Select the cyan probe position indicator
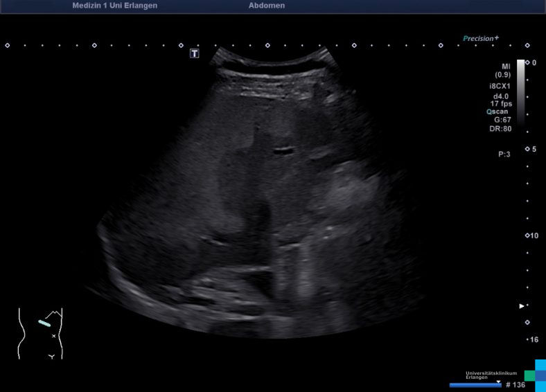 44,323
